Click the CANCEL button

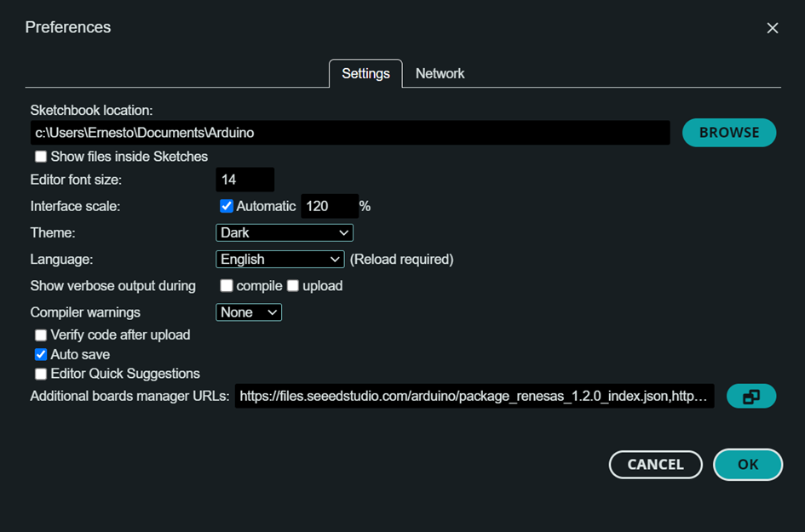pyautogui.click(x=656, y=464)
